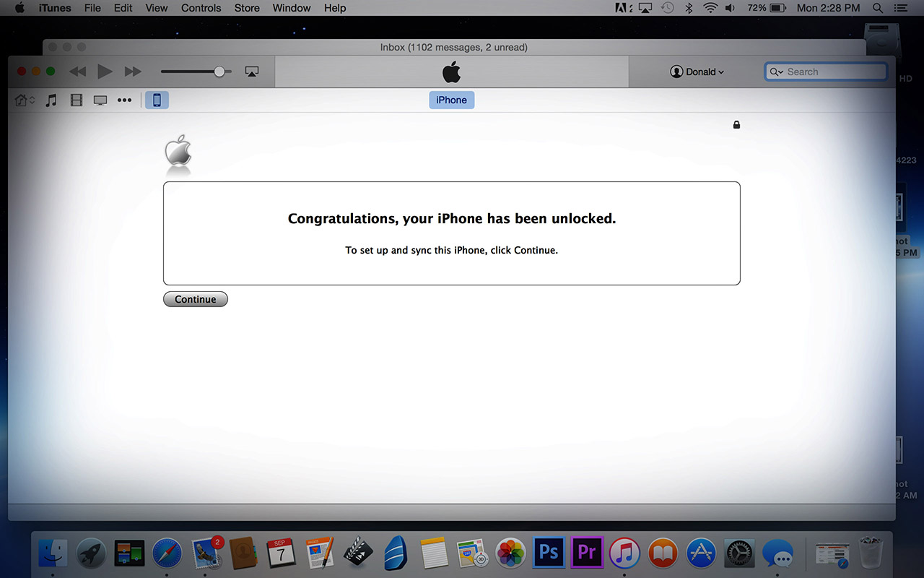
Task: Open Messages chat bubble in the Dock
Action: click(777, 553)
